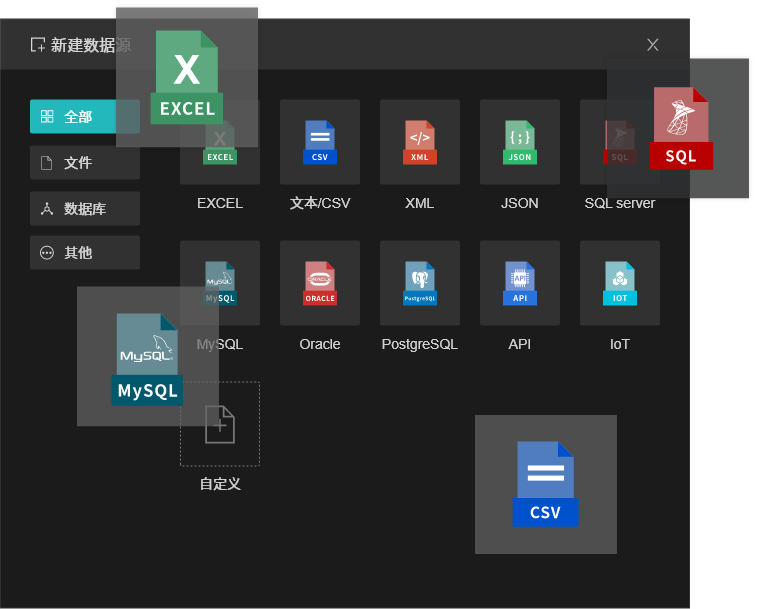The width and height of the screenshot is (757, 609).
Task: Select the small EXCEL data source tile
Action: [x=220, y=142]
